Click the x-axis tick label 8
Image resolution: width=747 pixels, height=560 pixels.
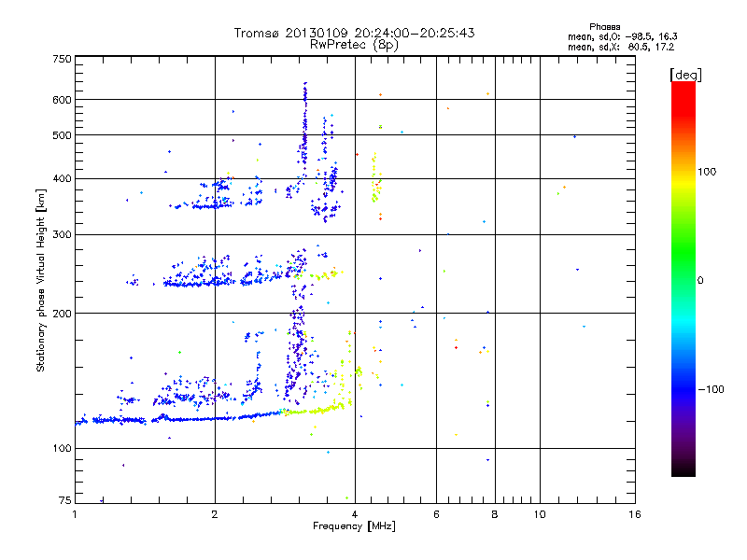pos(495,514)
